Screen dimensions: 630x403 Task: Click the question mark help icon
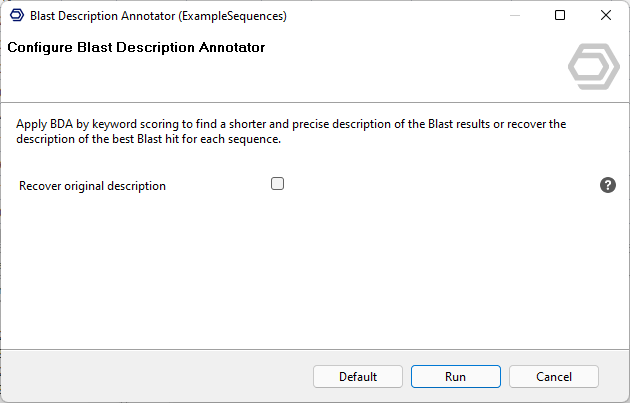(607, 185)
